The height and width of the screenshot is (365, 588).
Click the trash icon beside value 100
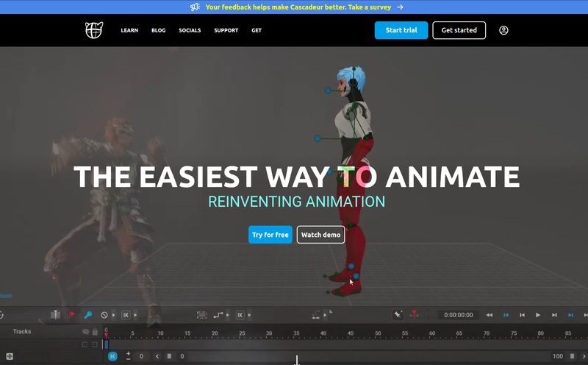click(572, 356)
